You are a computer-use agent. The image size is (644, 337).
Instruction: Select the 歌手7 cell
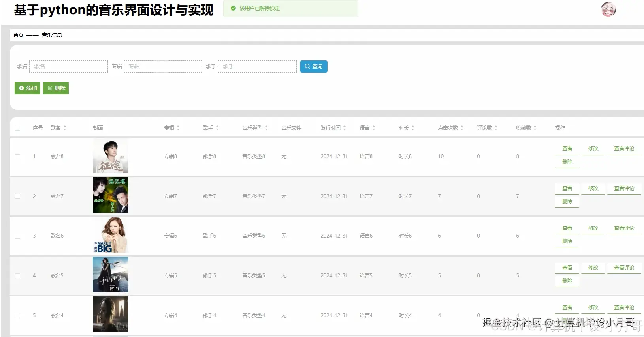209,196
